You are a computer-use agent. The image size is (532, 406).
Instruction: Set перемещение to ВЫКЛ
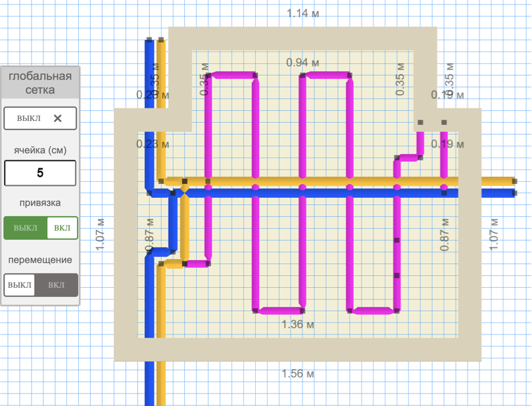click(20, 285)
